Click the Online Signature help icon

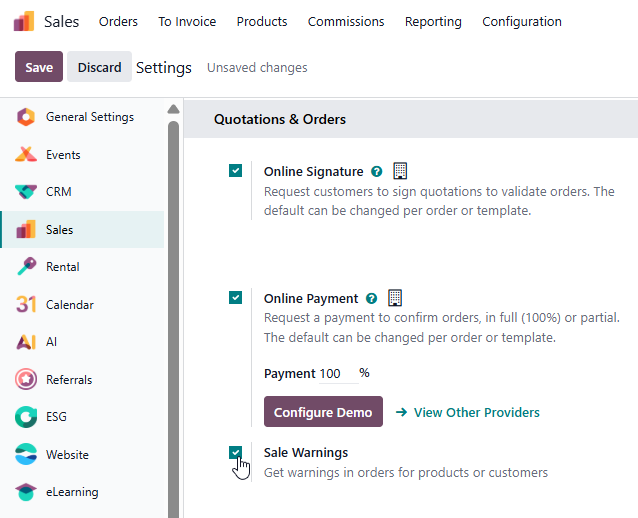376,172
